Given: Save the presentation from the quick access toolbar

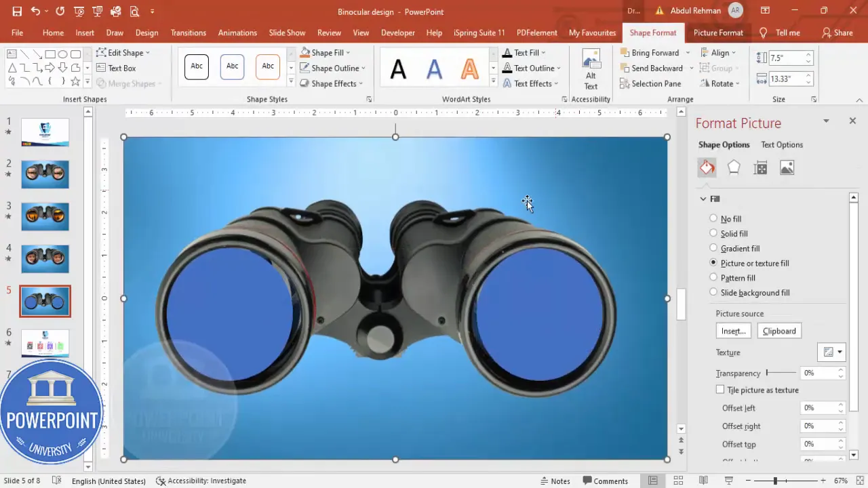Looking at the screenshot, I should pos(17,12).
